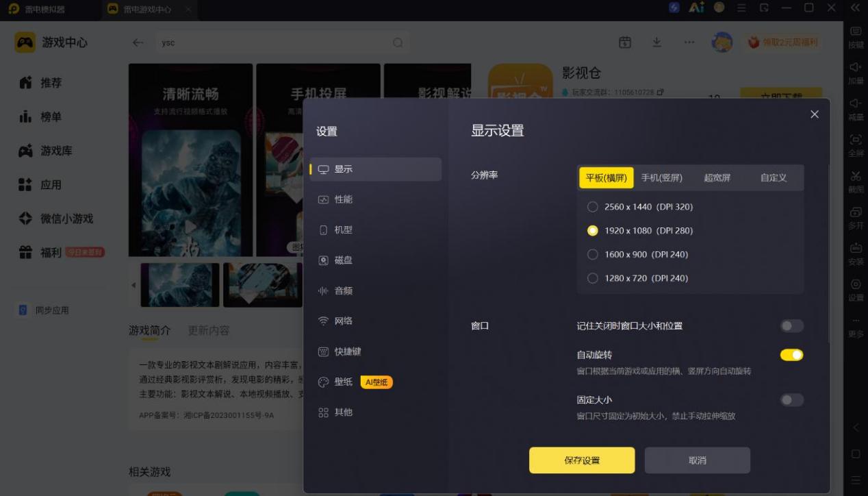This screenshot has height=496, width=868.
Task: Close the settings dialog with X
Action: pos(815,114)
